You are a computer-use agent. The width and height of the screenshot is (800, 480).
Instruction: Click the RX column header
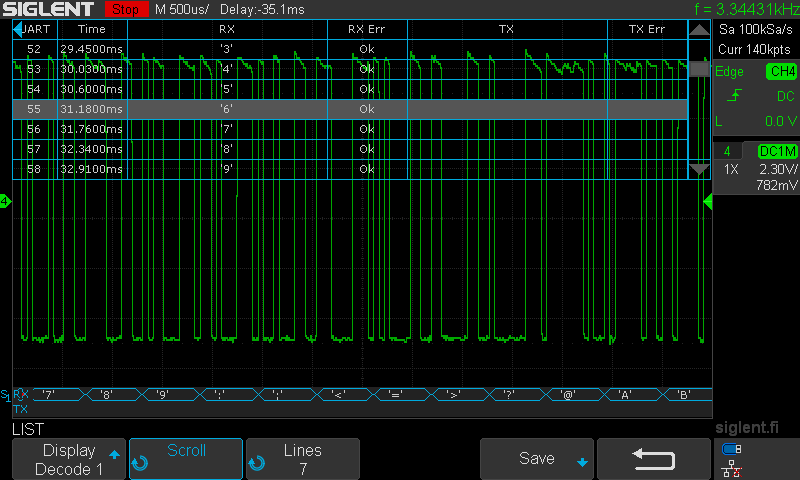[227, 29]
